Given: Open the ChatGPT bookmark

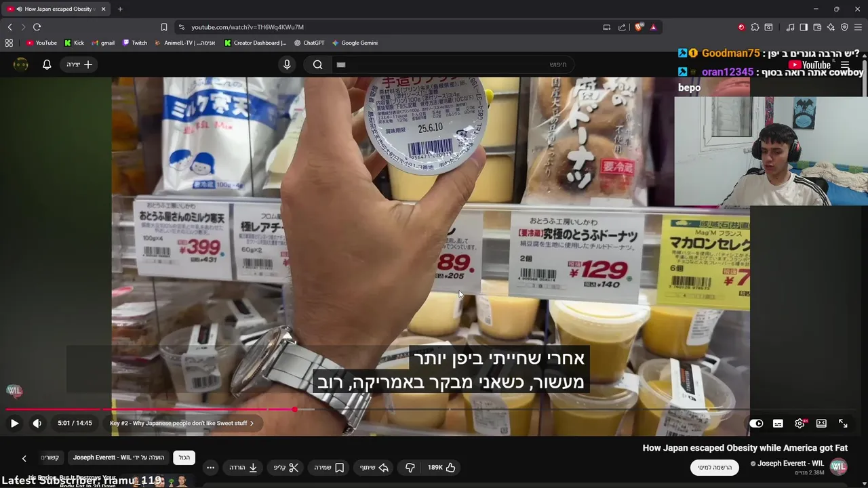Looking at the screenshot, I should tap(310, 43).
